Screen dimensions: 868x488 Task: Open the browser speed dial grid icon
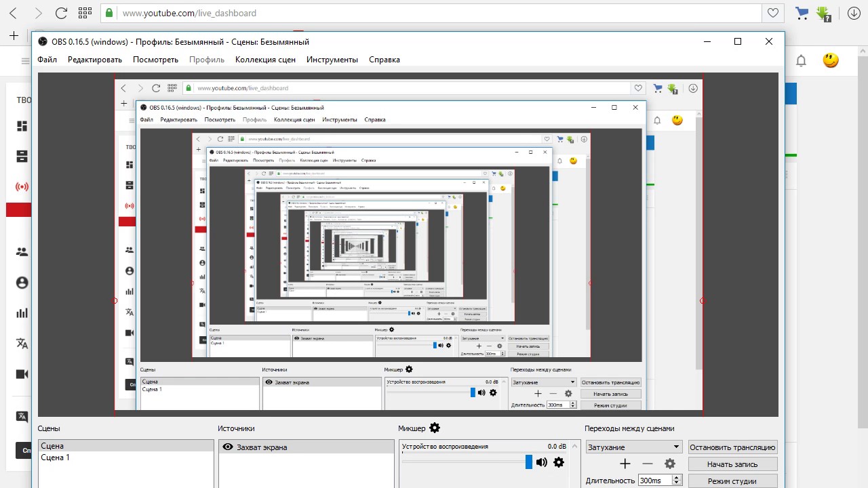85,13
